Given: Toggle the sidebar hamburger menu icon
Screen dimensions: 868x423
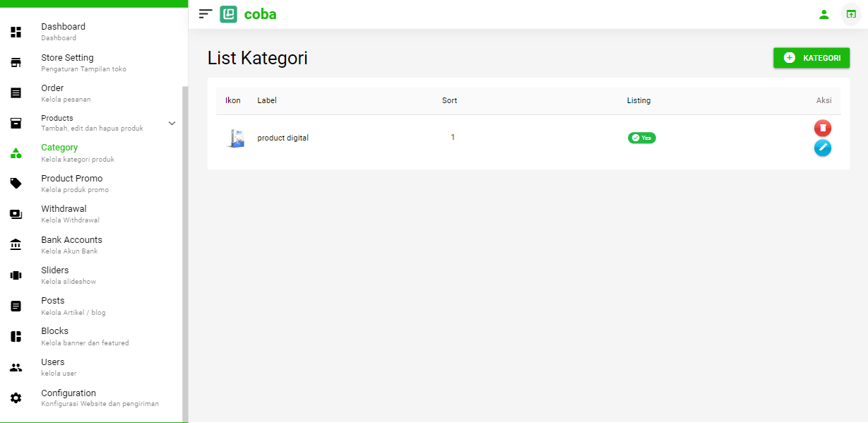Looking at the screenshot, I should [x=206, y=14].
